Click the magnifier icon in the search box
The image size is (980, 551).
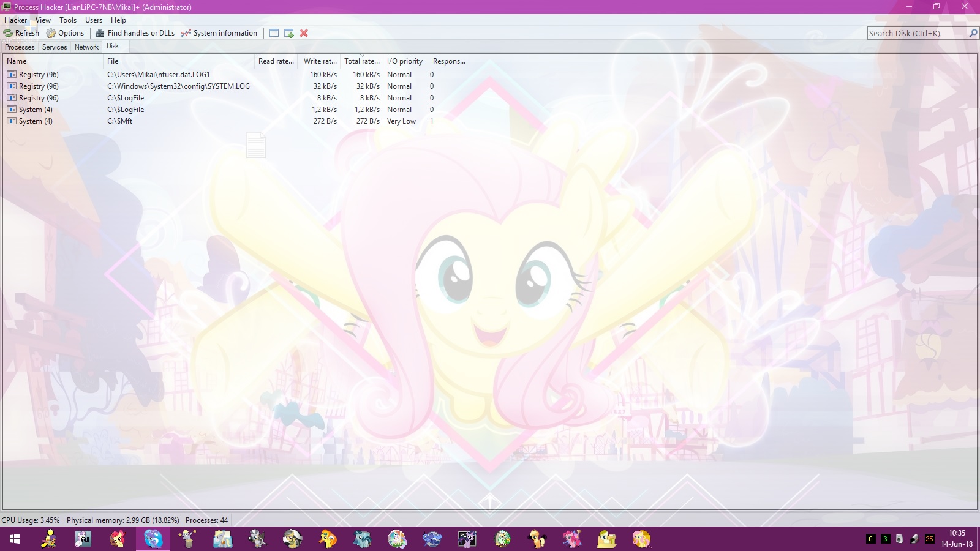click(x=973, y=33)
